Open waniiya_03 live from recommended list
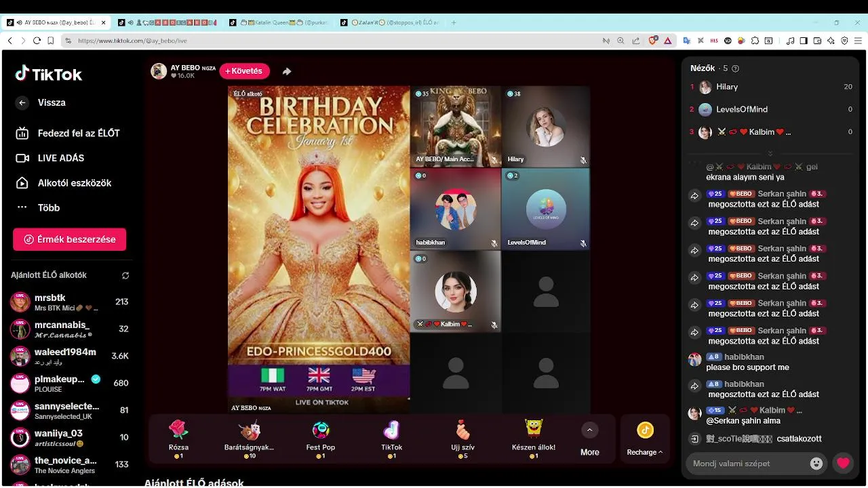The height and width of the screenshot is (488, 868). (x=69, y=438)
